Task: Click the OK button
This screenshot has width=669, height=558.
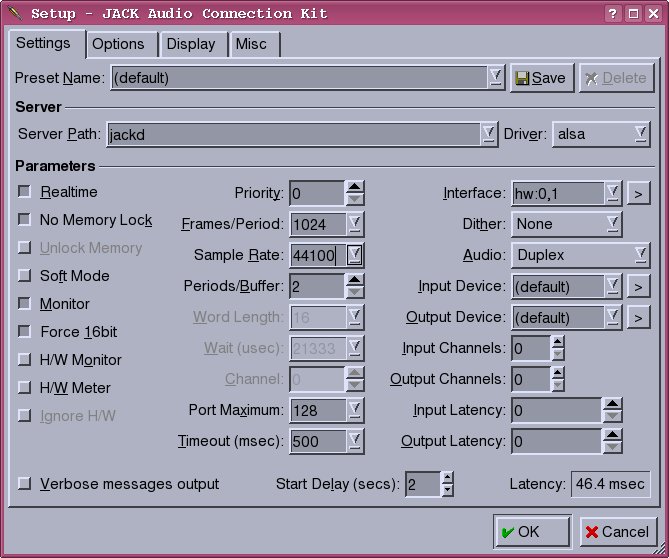Action: pos(532,532)
